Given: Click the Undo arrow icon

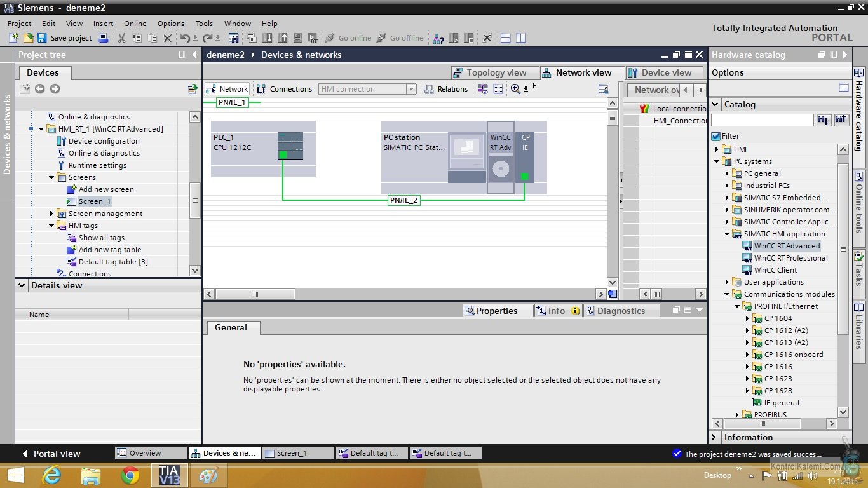Looking at the screenshot, I should pos(185,38).
